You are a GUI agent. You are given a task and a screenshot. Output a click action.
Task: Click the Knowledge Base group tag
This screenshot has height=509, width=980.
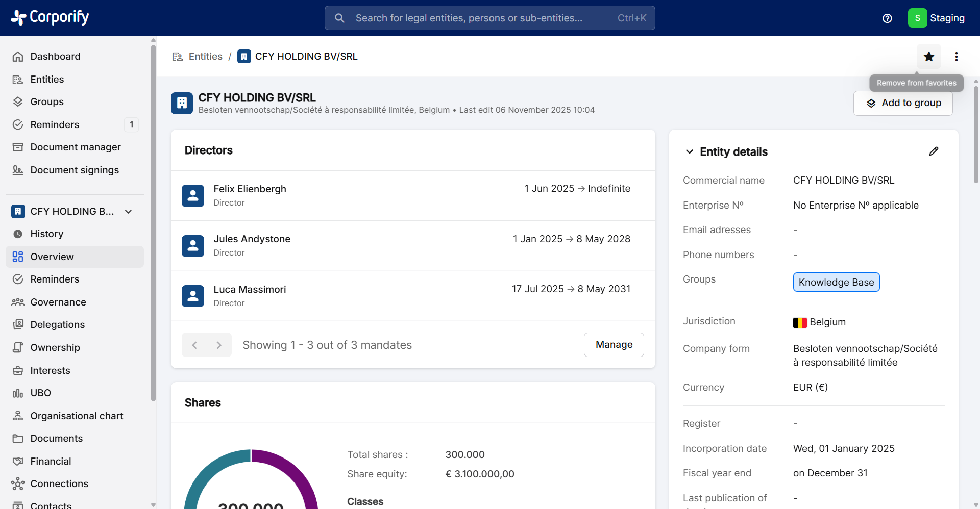tap(836, 283)
